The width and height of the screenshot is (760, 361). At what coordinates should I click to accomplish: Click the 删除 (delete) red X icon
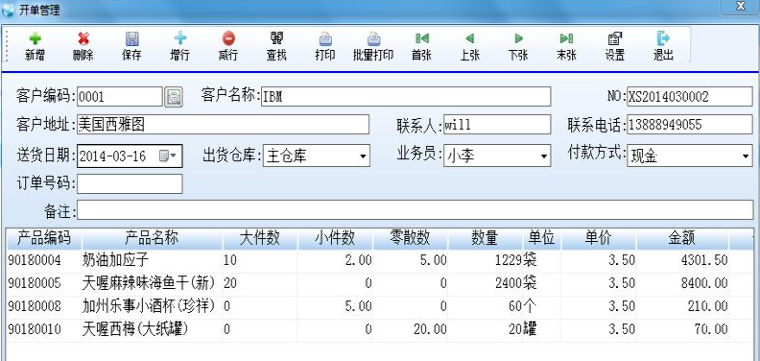pos(83,39)
